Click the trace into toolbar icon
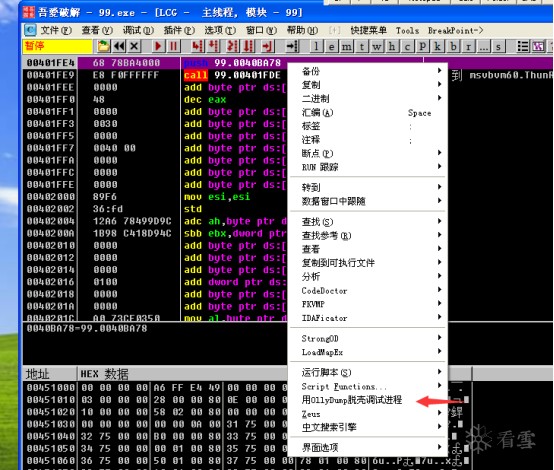Image resolution: width=554 pixels, height=470 pixels. [x=232, y=46]
